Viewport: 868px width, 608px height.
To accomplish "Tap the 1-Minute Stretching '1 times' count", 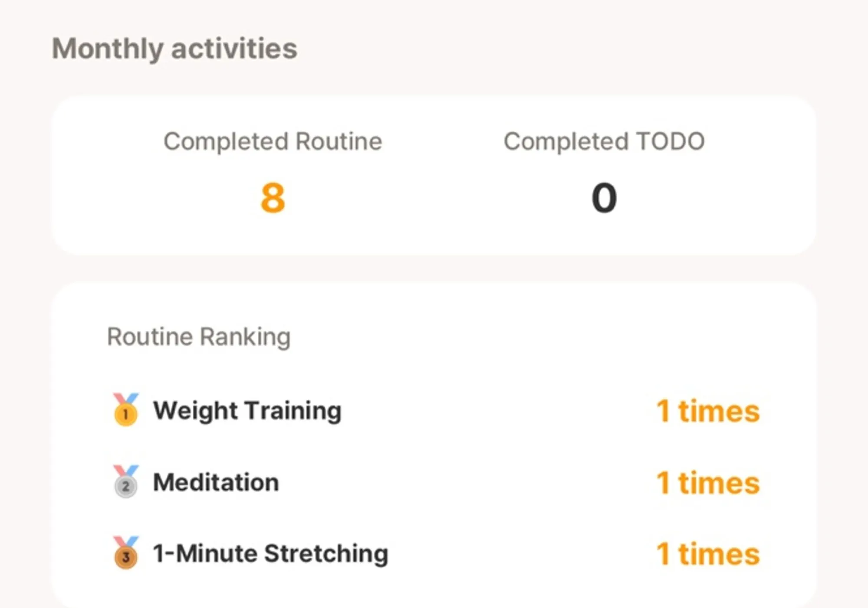I will click(x=708, y=554).
